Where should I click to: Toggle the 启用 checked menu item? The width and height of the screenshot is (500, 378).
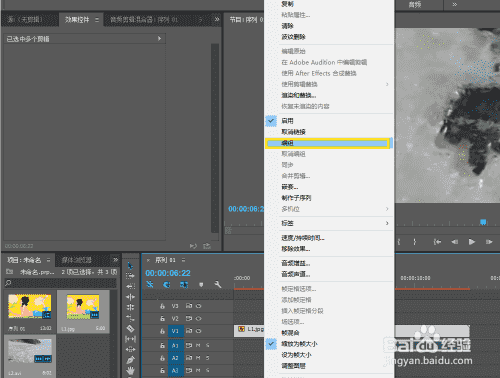click(328, 121)
